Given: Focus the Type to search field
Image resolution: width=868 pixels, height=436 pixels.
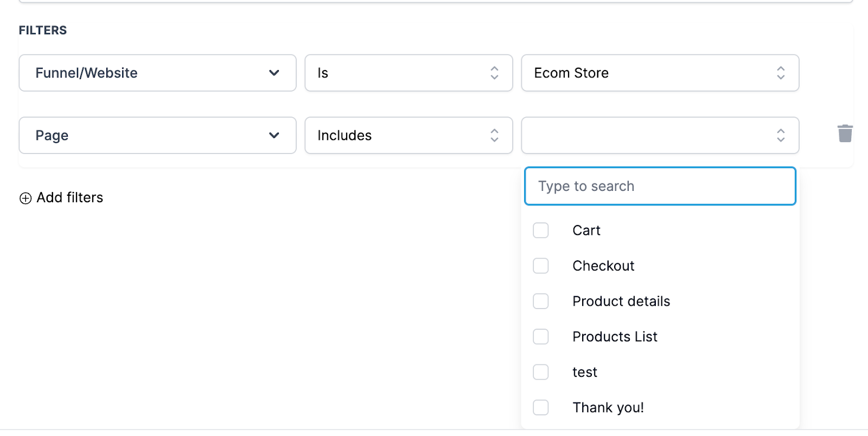Looking at the screenshot, I should tap(660, 186).
